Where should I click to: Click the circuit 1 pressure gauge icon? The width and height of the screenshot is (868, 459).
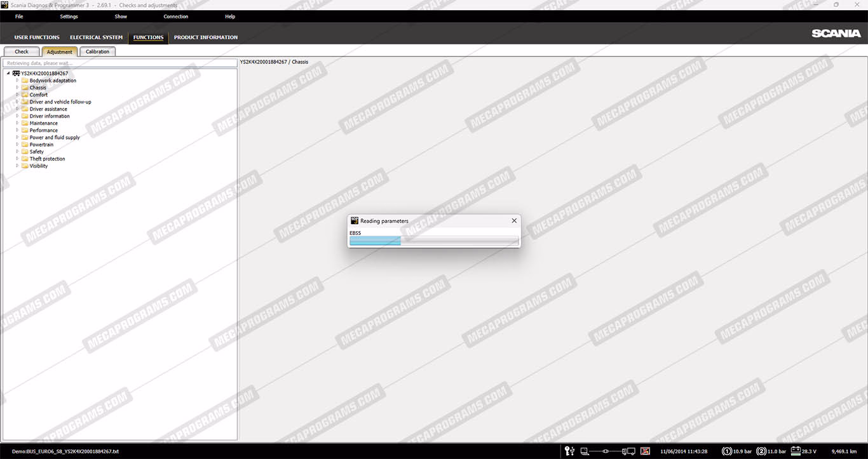coord(727,451)
